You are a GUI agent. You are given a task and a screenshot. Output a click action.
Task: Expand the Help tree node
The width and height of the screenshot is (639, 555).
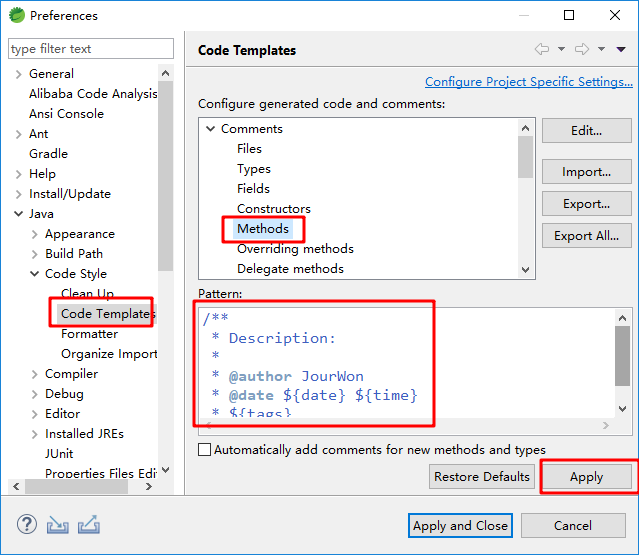coord(18,174)
